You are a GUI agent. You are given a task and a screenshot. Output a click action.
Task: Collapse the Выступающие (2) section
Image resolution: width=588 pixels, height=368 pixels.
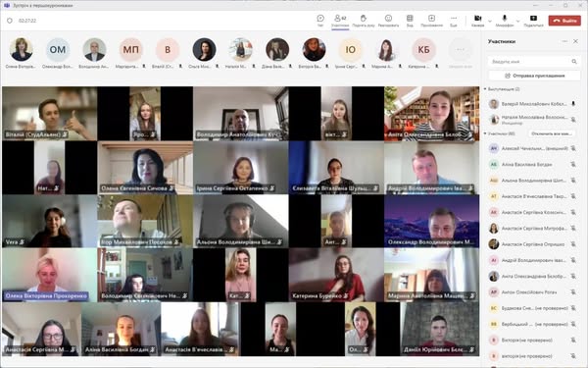point(485,89)
